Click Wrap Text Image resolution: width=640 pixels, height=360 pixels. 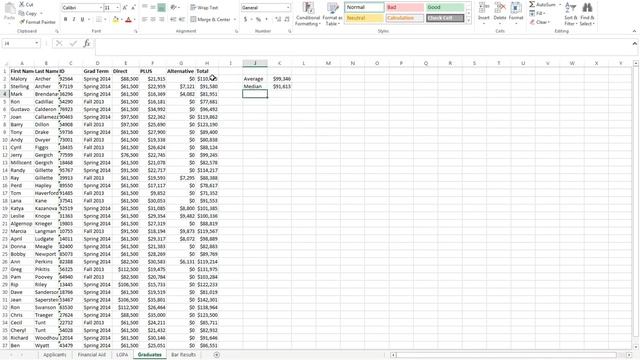coord(204,7)
